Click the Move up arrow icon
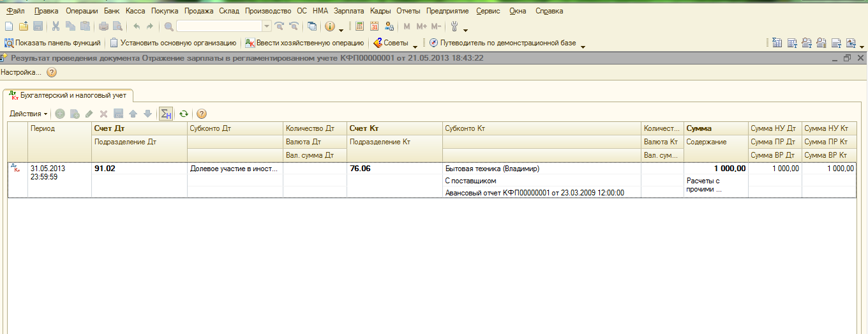The height and width of the screenshot is (334, 868). 133,114
